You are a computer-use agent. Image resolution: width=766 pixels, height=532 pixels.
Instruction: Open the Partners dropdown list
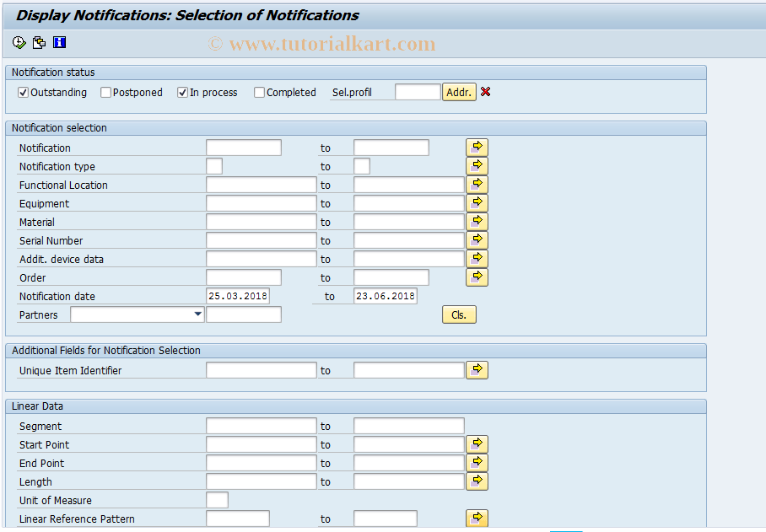tap(197, 314)
